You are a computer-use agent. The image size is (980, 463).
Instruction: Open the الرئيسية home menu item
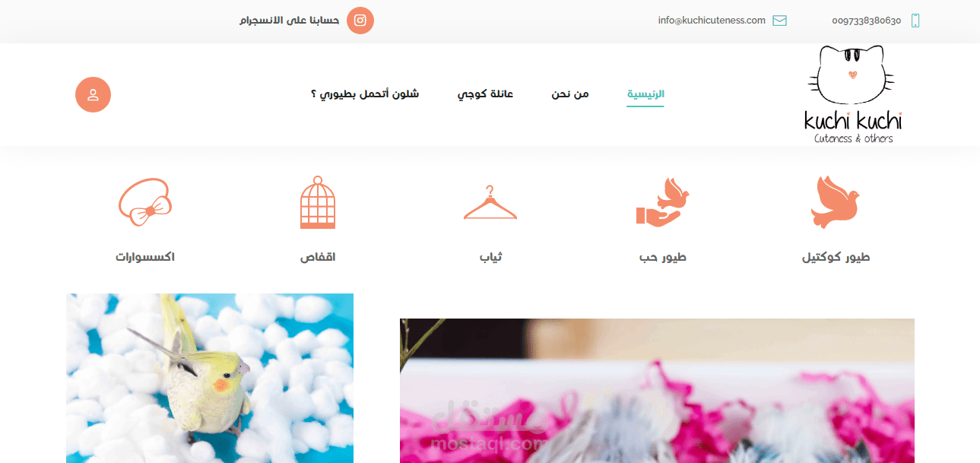point(645,94)
